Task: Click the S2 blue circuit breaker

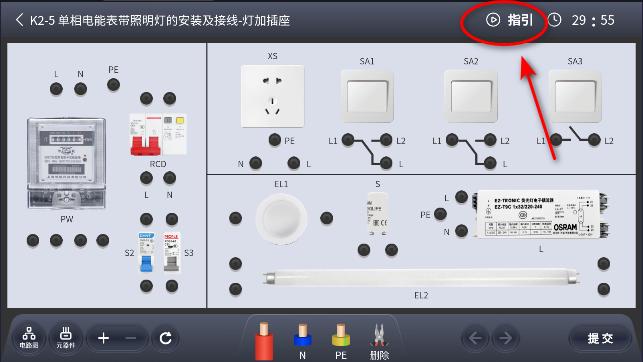Action: 146,252
